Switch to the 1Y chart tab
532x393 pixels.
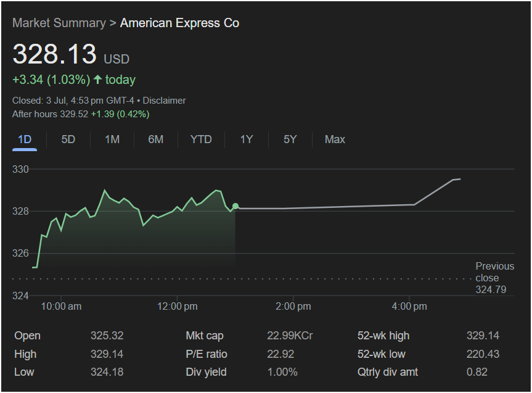247,139
